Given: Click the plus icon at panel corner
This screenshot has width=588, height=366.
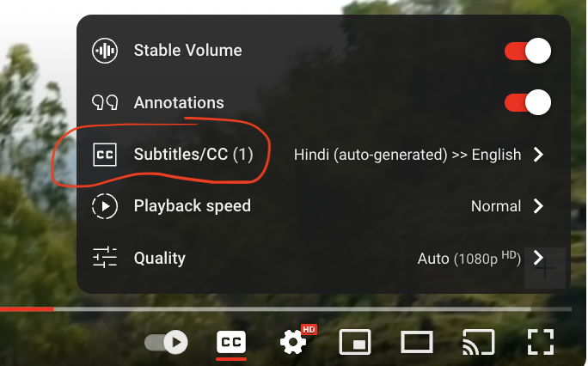Looking at the screenshot, I should tap(545, 269).
